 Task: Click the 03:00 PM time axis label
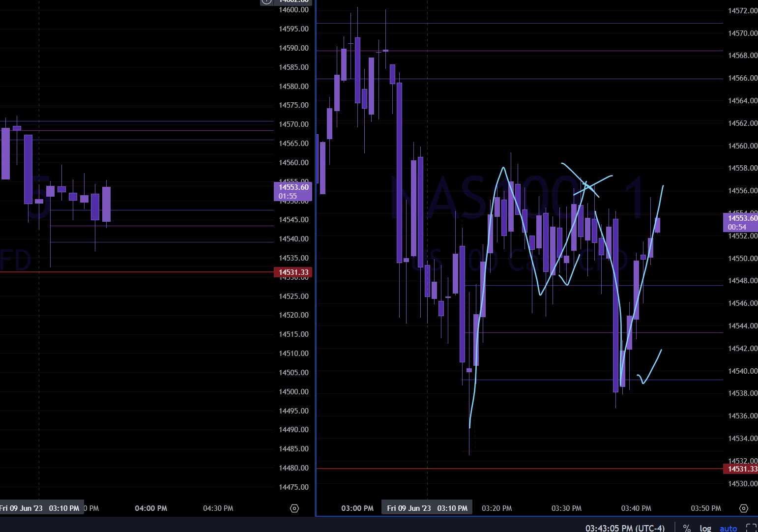pyautogui.click(x=357, y=508)
